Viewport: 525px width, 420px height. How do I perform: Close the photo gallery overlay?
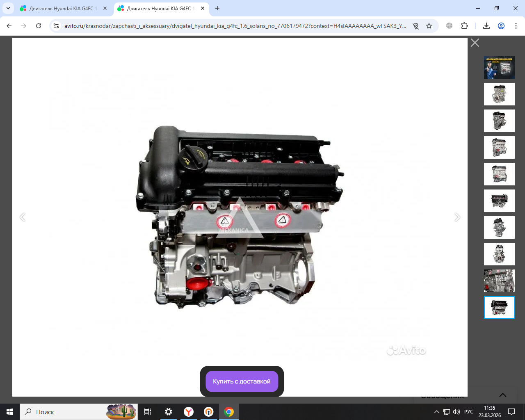[475, 43]
